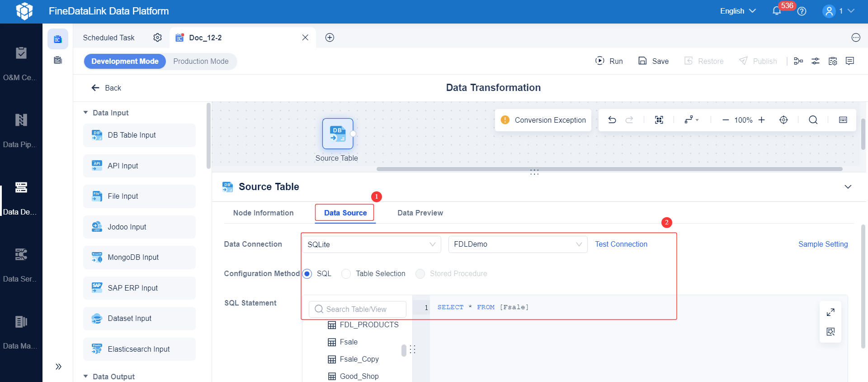868x382 pixels.
Task: Click the Test Connection link
Action: (621, 244)
